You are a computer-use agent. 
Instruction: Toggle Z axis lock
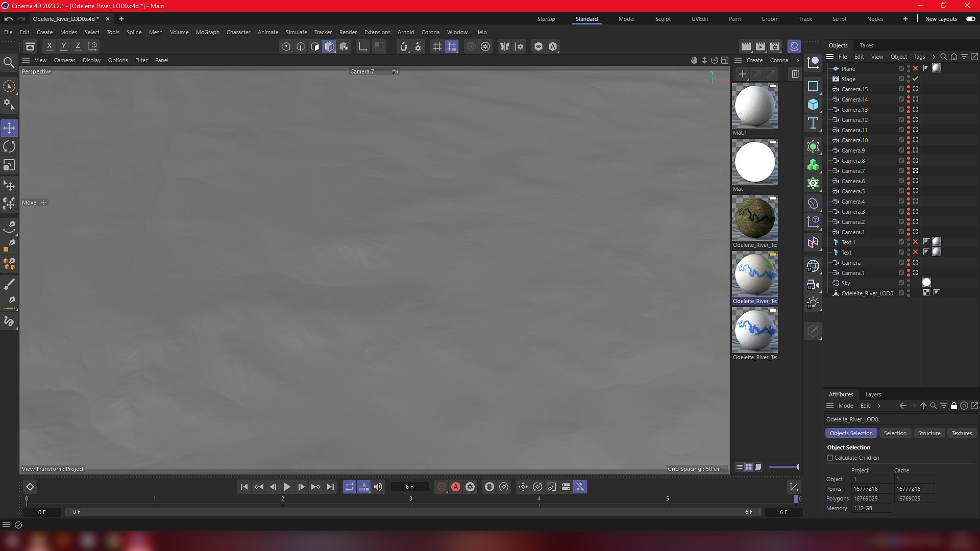pos(78,46)
